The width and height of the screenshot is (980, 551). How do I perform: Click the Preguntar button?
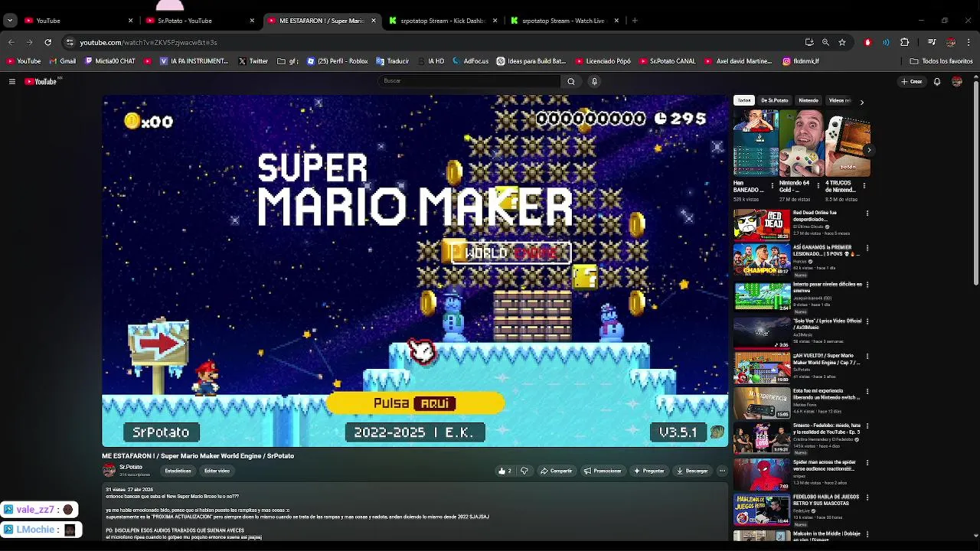point(649,471)
